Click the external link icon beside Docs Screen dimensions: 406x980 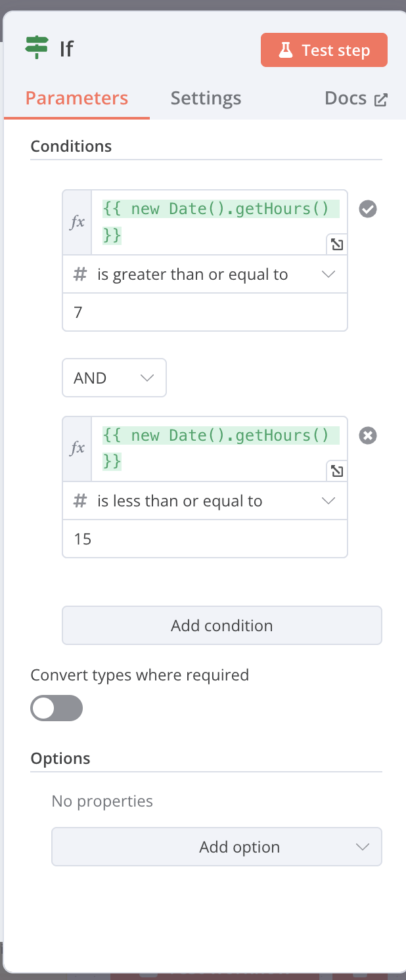coord(381,100)
